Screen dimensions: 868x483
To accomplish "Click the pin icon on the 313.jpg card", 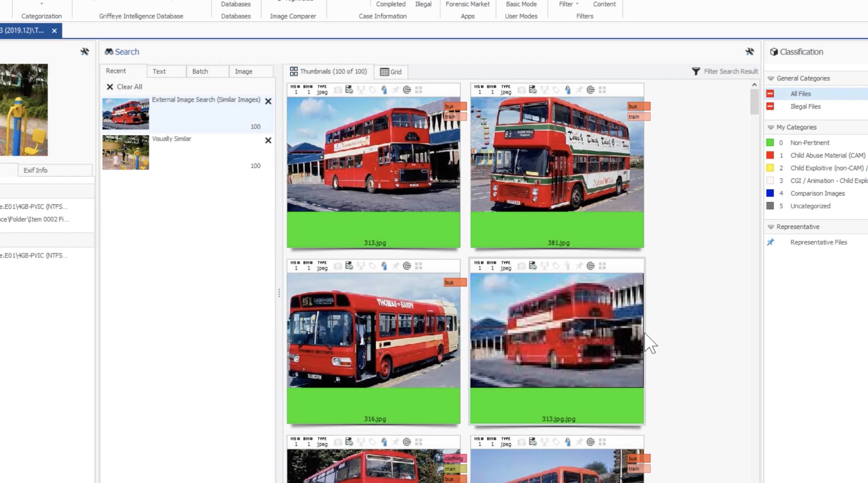I will [396, 90].
